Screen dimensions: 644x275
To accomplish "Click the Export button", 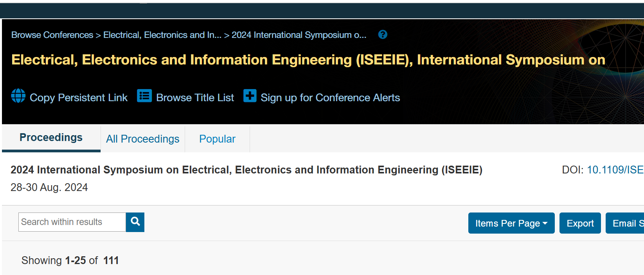I will click(x=580, y=223).
